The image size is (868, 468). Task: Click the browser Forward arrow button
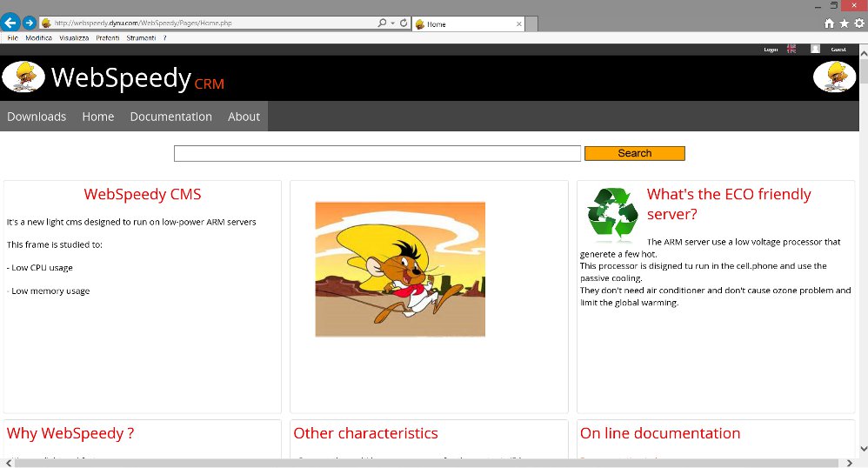(30, 23)
